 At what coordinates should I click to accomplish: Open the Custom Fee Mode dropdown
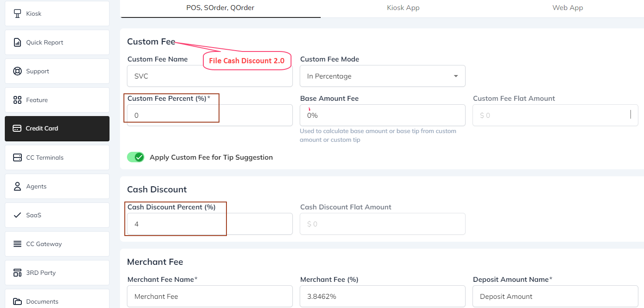coord(456,75)
